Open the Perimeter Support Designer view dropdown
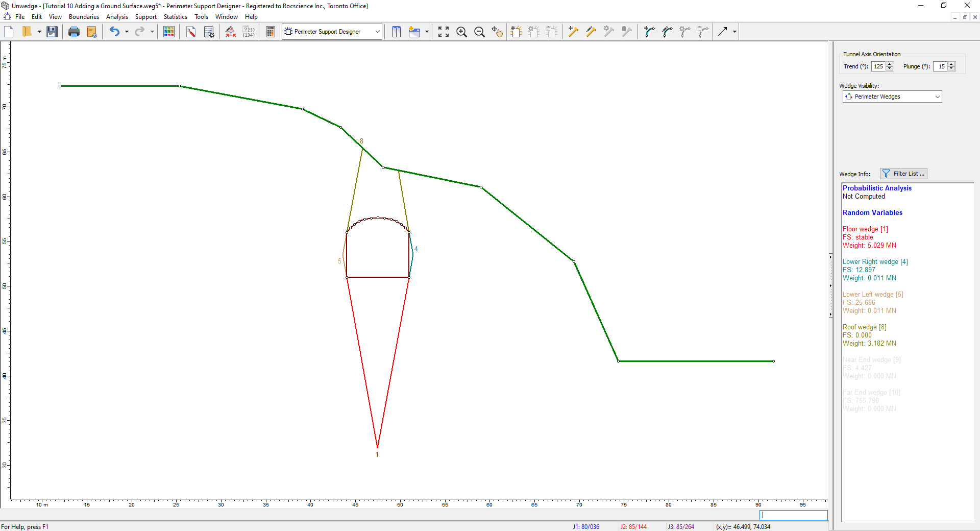This screenshot has width=980, height=531. click(x=332, y=32)
